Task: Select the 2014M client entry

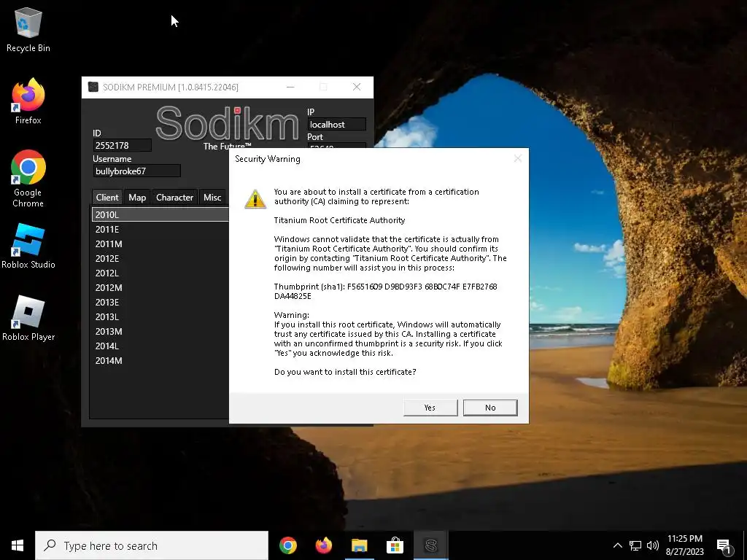Action: [160, 360]
